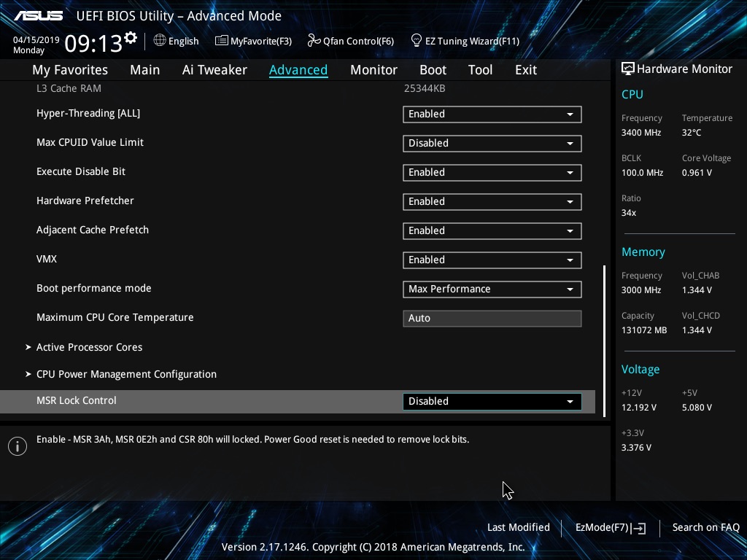Click the settings list vertical scrollbar
Image resolution: width=747 pixels, height=560 pixels.
pos(605,341)
